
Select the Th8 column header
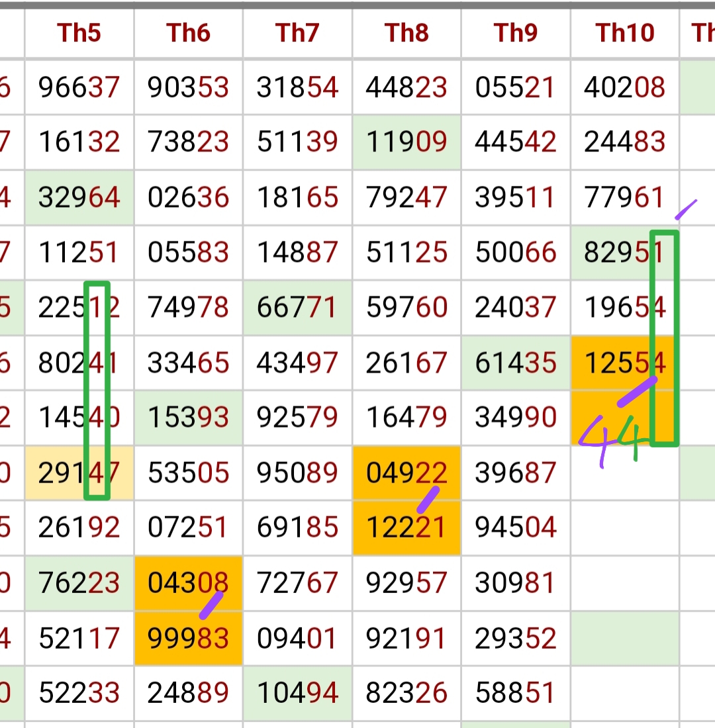pyautogui.click(x=406, y=34)
